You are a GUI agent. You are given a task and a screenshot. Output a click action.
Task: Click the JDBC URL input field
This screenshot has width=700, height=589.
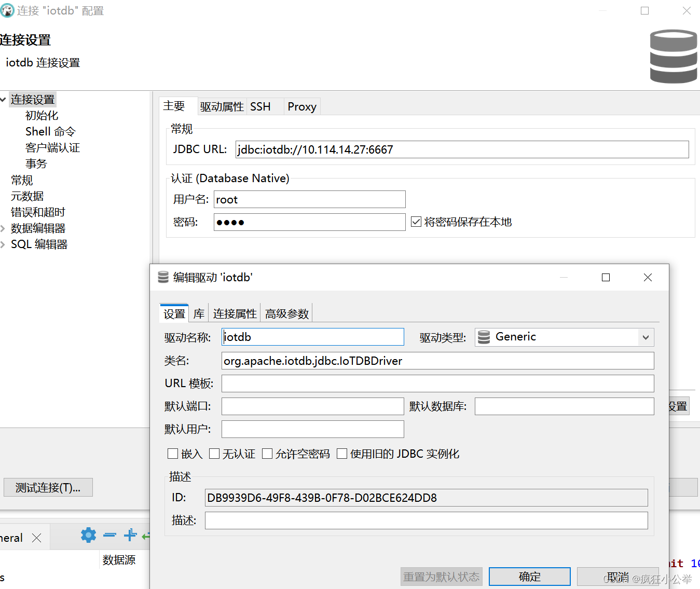point(462,149)
